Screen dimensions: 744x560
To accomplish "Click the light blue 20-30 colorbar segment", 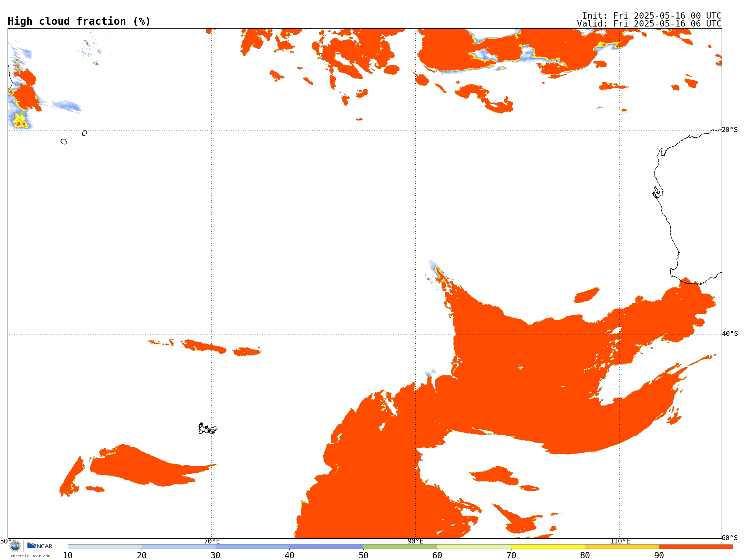I will (x=178, y=547).
